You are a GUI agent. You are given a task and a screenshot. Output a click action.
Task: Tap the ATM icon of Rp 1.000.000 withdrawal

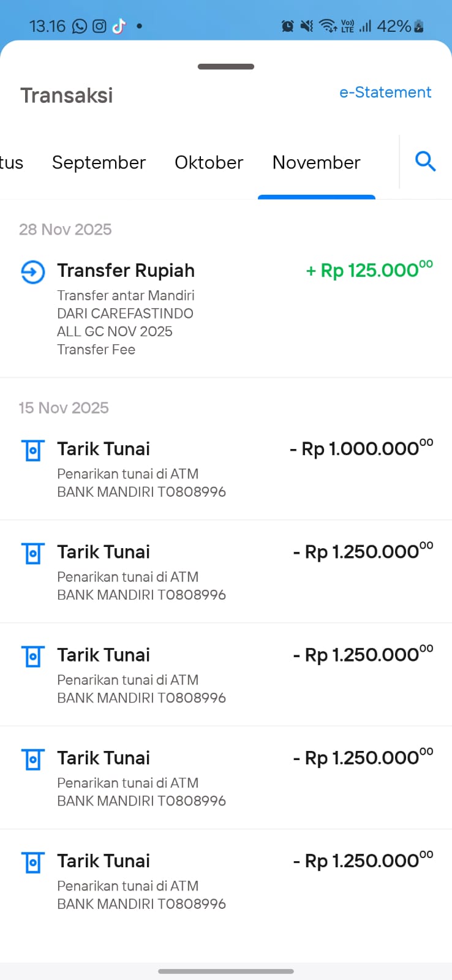tap(33, 450)
